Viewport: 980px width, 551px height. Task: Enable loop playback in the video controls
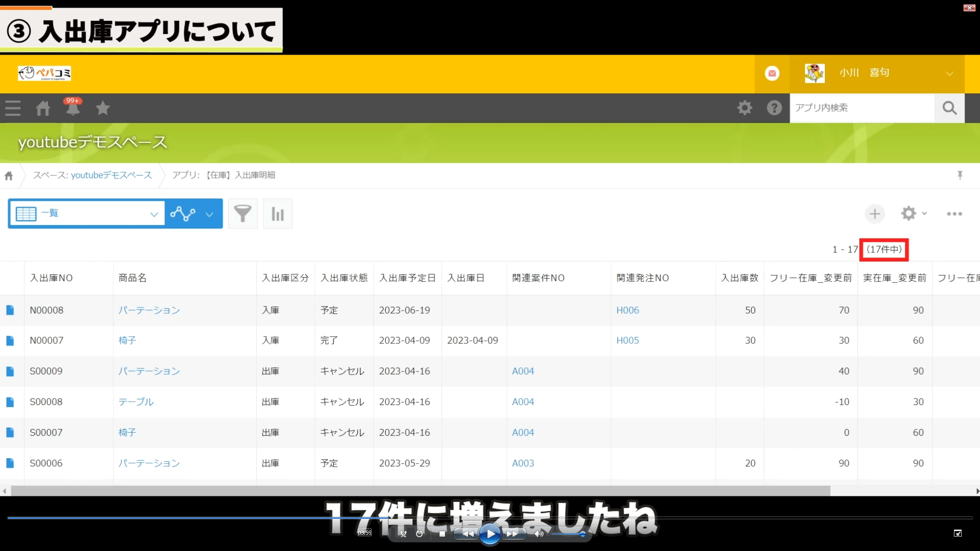pyautogui.click(x=419, y=534)
